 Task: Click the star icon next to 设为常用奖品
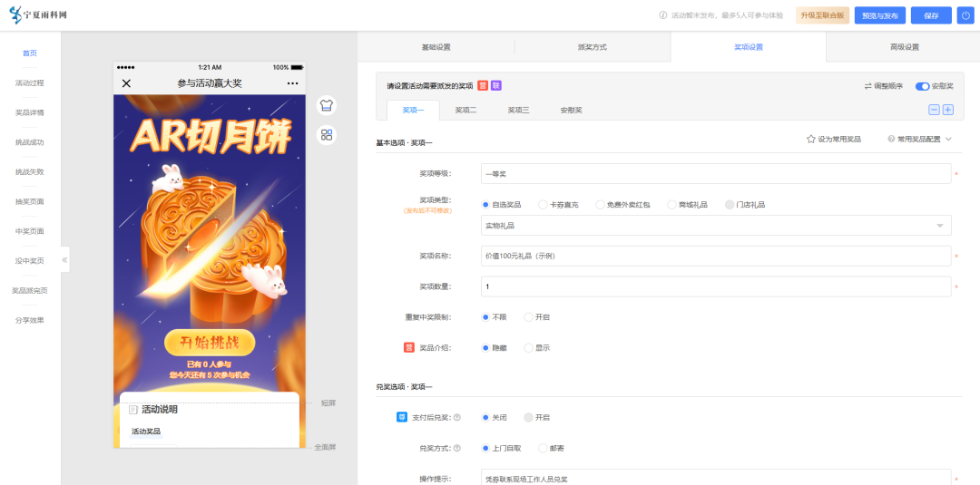point(810,140)
